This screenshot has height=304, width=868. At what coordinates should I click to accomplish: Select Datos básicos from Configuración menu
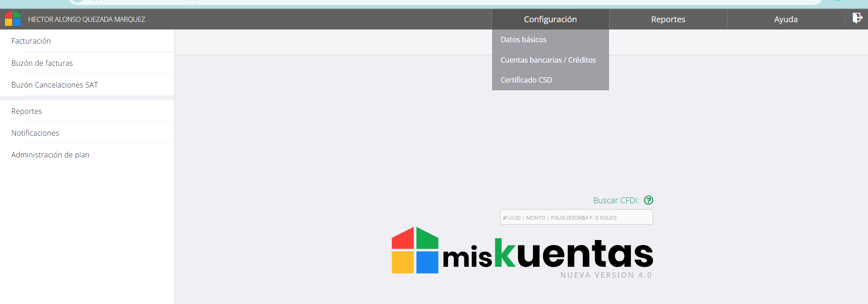click(523, 39)
